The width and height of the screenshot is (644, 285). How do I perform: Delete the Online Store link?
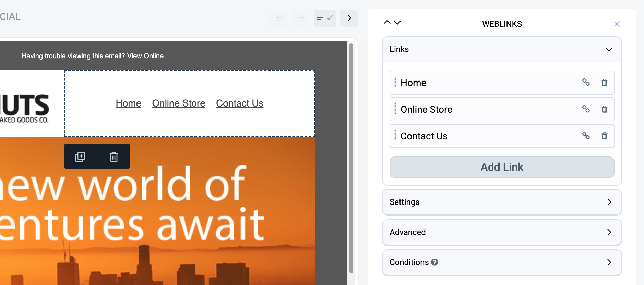click(605, 109)
